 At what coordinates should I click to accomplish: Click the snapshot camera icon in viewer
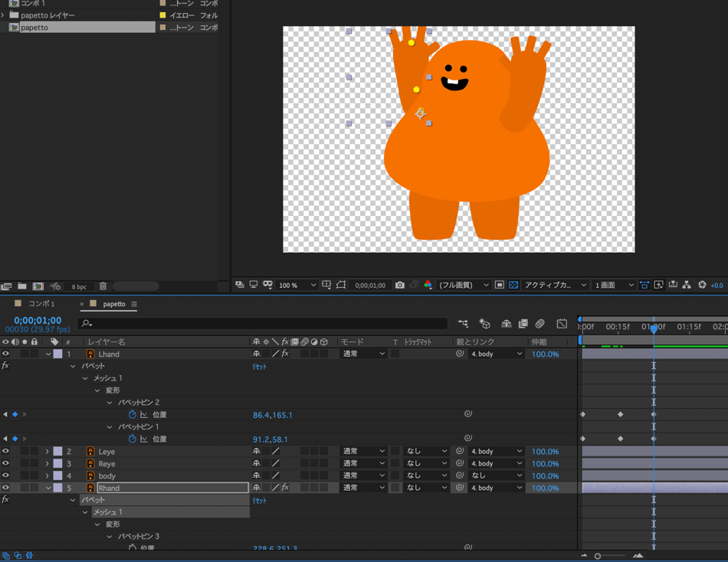coord(399,285)
